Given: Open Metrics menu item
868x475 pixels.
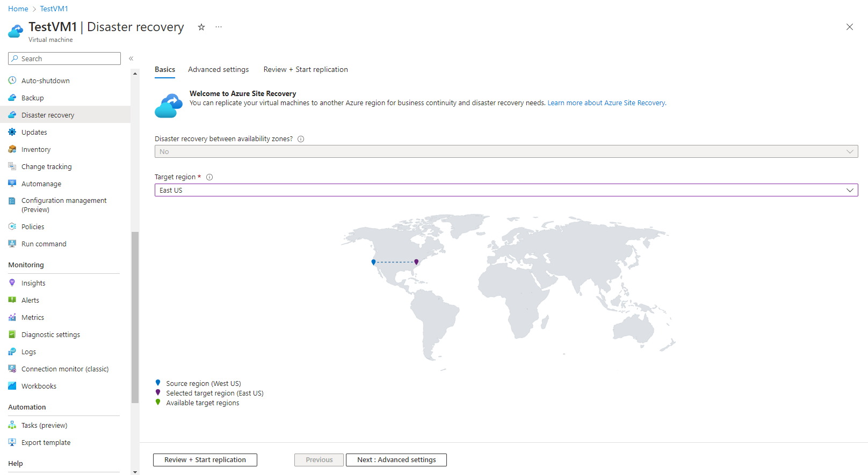Looking at the screenshot, I should point(65,317).
